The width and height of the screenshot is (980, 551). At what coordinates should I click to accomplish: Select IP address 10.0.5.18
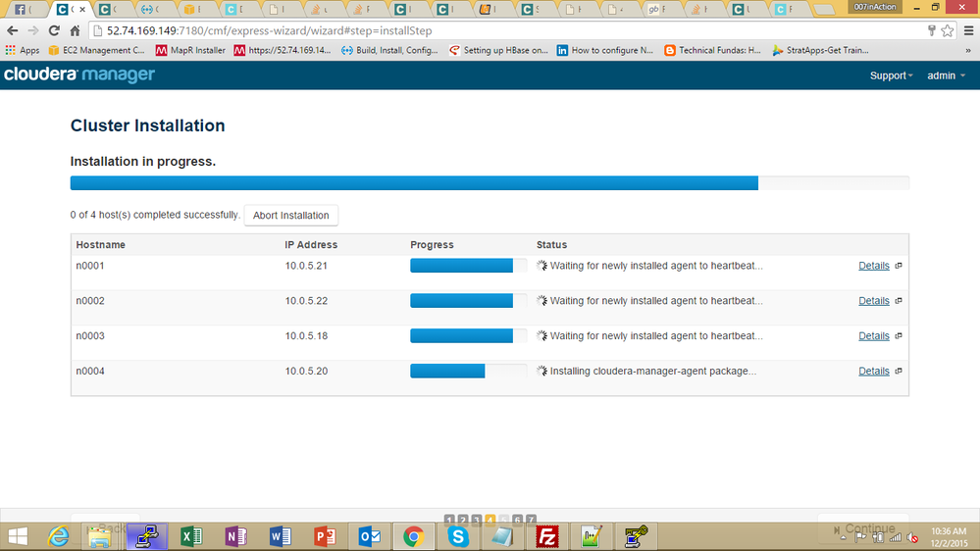[306, 335]
